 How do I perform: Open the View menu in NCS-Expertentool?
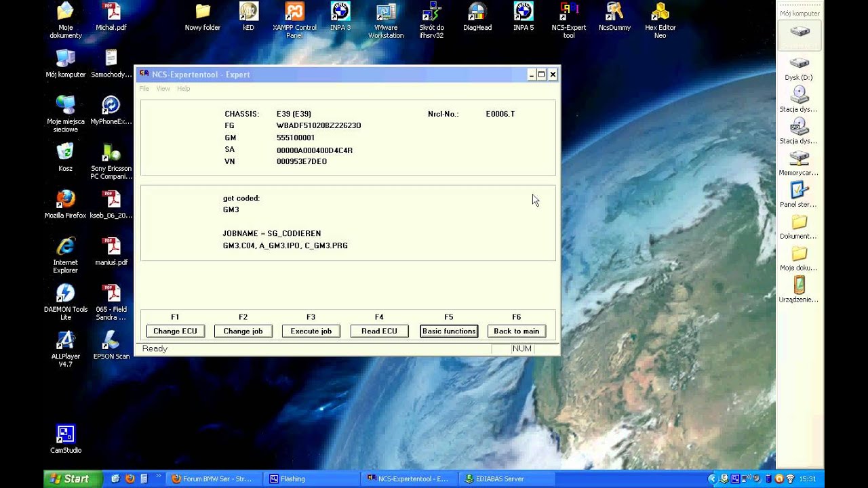pyautogui.click(x=163, y=89)
